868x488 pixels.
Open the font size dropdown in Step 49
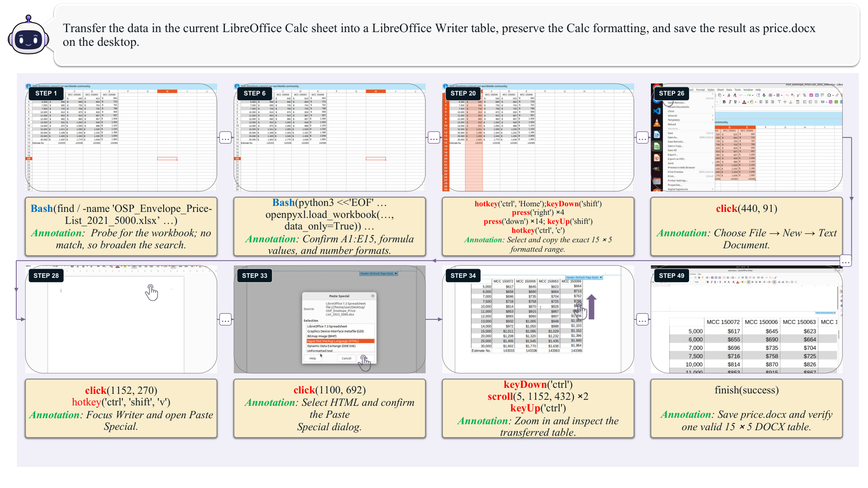703,282
